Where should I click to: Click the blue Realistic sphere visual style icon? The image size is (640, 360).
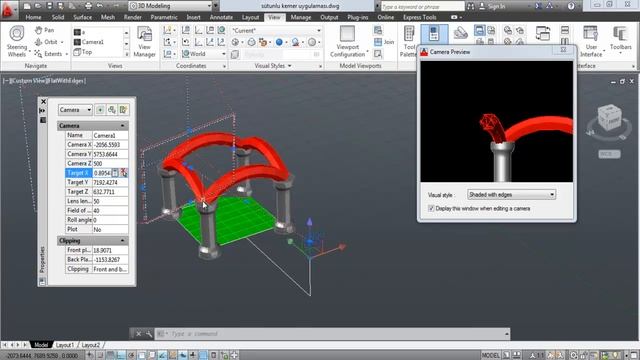point(279,42)
